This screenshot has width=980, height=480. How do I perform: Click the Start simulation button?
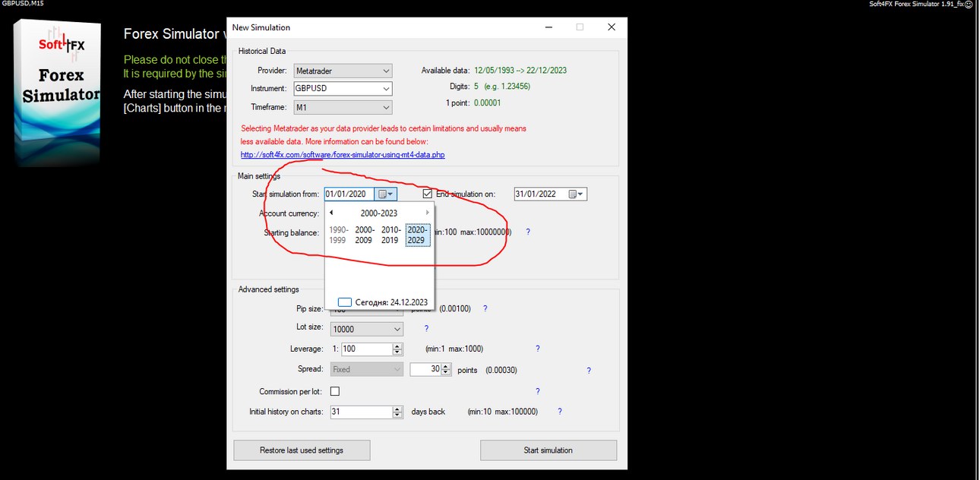(x=548, y=450)
